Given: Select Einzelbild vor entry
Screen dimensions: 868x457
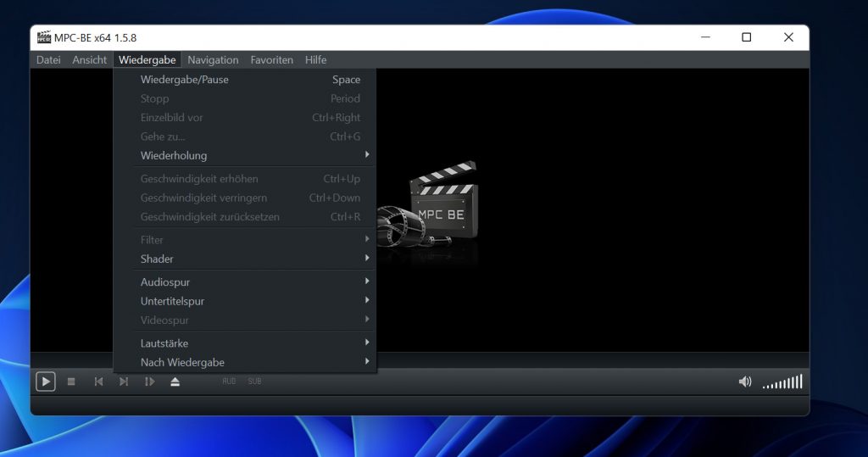Looking at the screenshot, I should coord(245,118).
